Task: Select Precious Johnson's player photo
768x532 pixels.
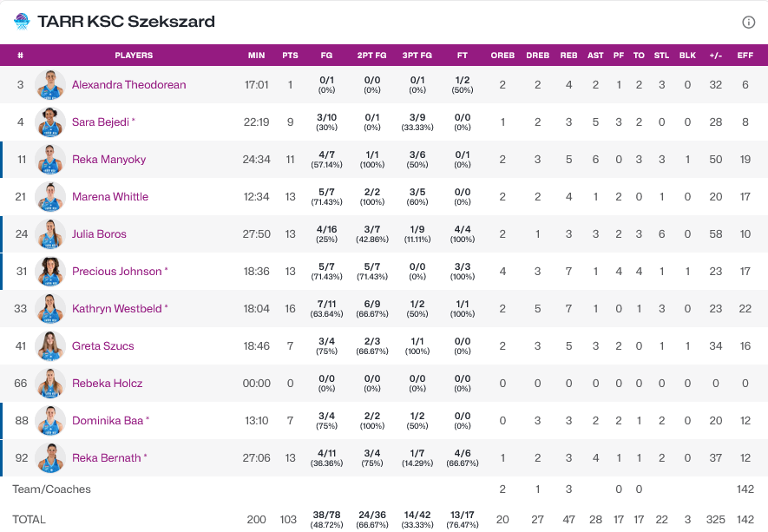Action: pyautogui.click(x=50, y=272)
